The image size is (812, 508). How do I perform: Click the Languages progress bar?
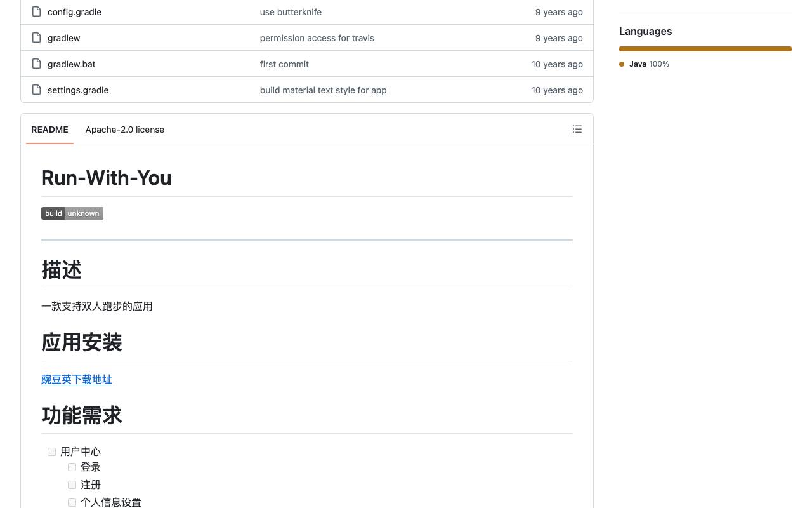pyautogui.click(x=705, y=49)
